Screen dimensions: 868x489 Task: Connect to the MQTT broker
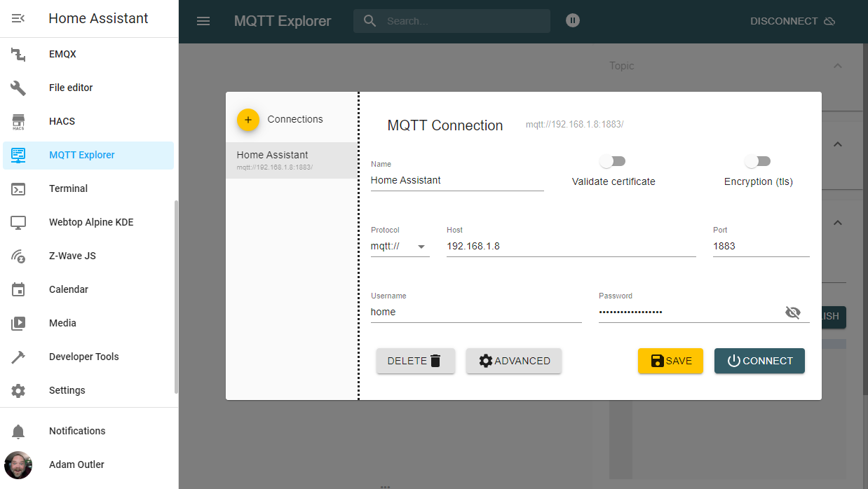point(759,361)
